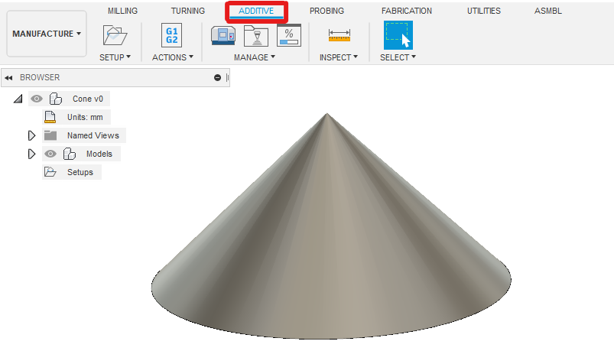Select the ADDITIVE tab
Image resolution: width=614 pixels, height=364 pixels.
(x=256, y=11)
